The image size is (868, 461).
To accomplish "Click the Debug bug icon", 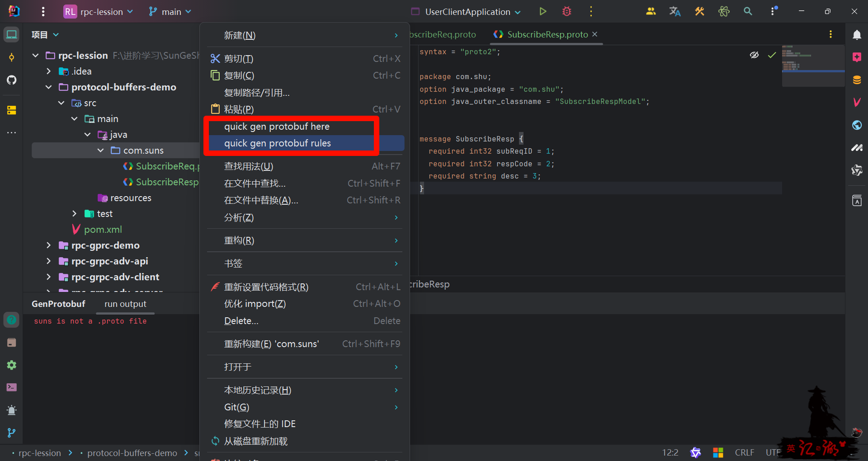I will click(x=566, y=12).
